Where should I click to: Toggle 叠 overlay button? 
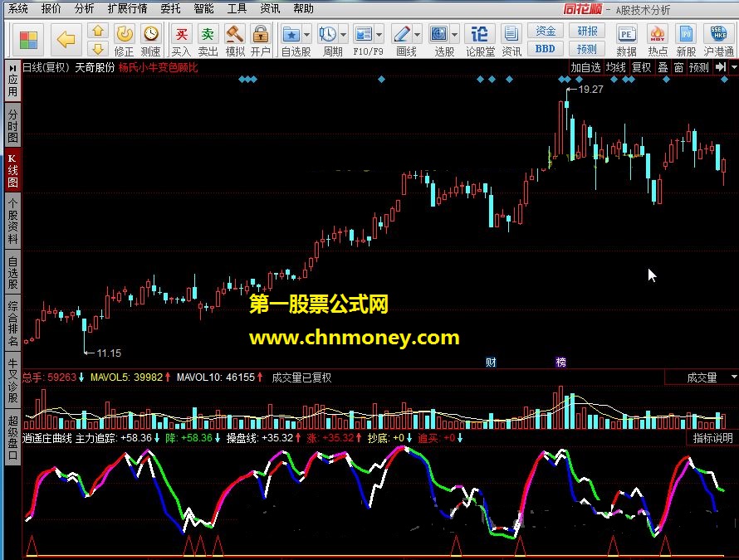coord(663,67)
